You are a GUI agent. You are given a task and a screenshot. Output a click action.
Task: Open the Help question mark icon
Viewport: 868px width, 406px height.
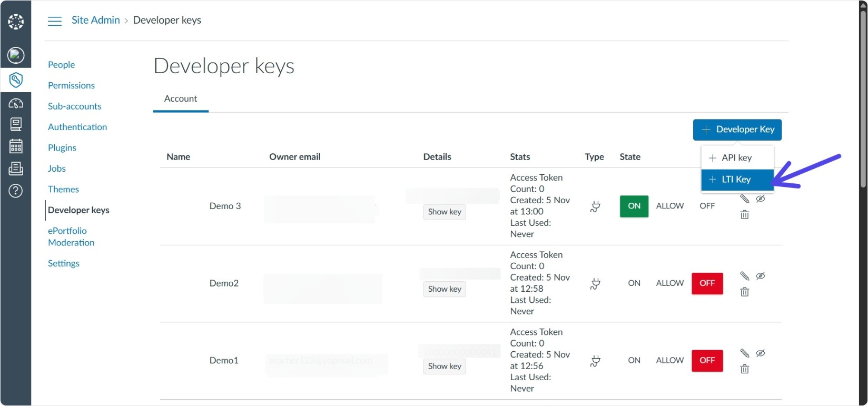coord(16,191)
